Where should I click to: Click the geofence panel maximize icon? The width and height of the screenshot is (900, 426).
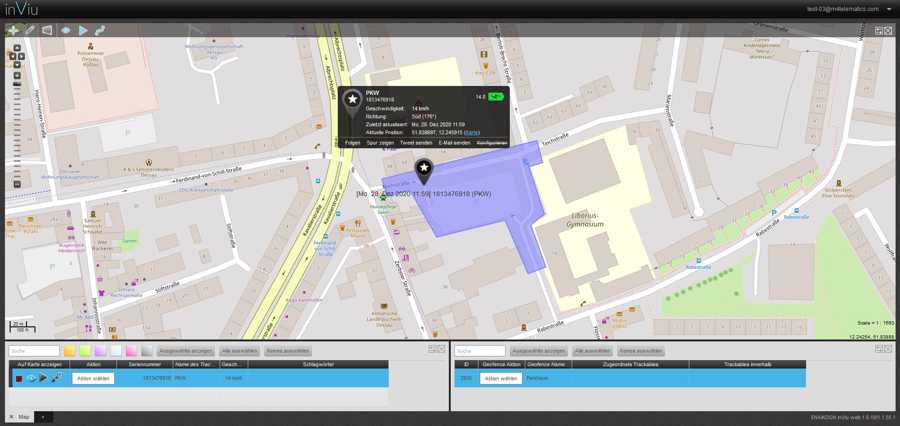888,348
